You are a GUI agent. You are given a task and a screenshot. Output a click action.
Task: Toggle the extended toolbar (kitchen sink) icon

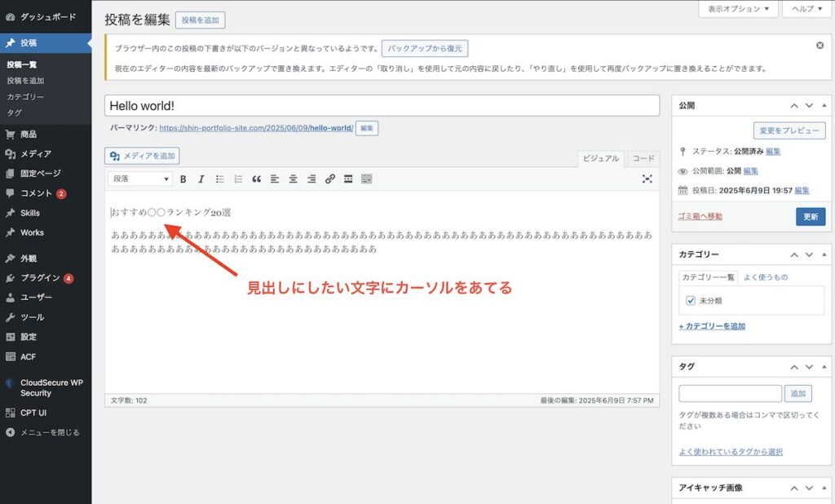point(366,179)
